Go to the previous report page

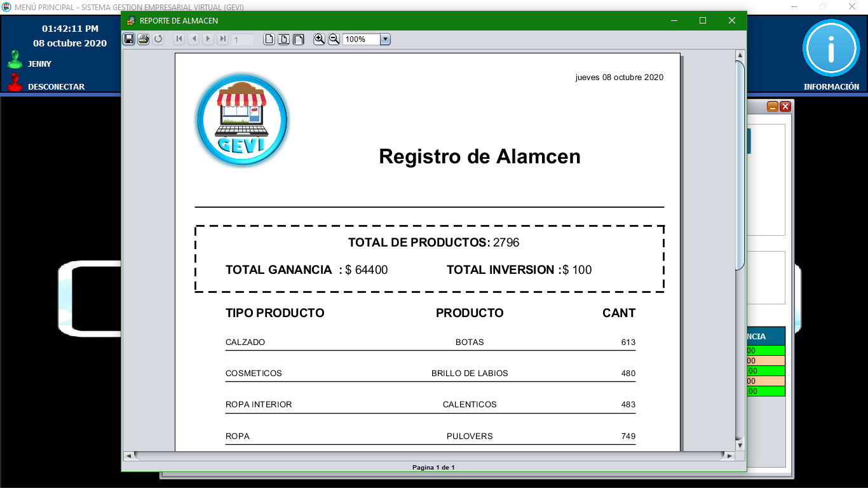(194, 39)
